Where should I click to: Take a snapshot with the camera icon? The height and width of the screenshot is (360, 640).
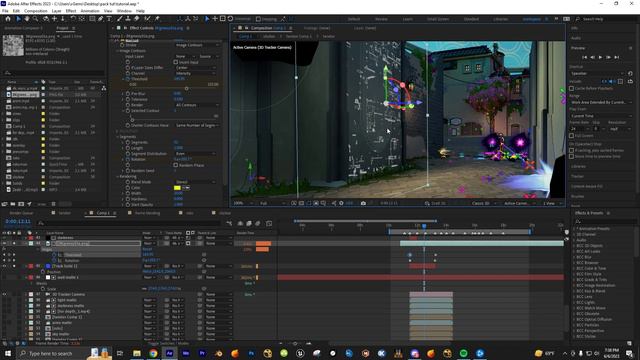363,203
